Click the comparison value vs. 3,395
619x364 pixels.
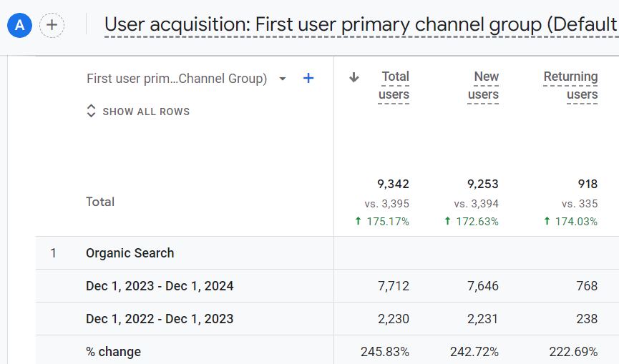(387, 204)
